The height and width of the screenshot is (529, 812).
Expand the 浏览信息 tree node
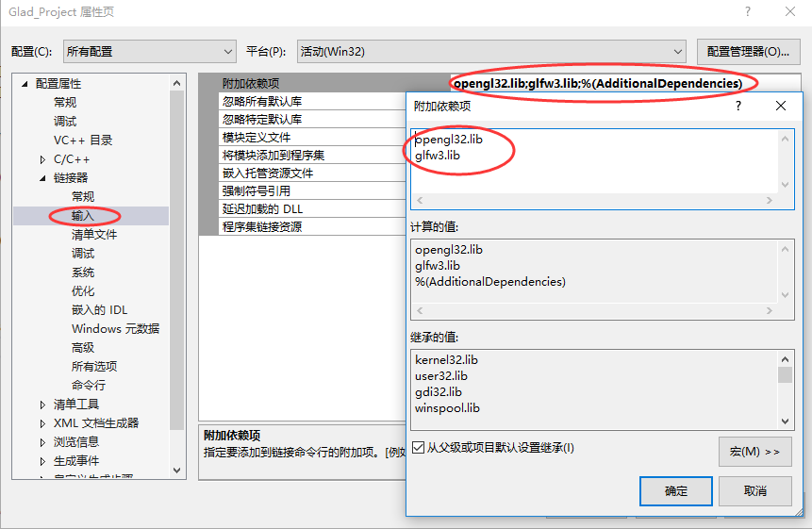42,442
